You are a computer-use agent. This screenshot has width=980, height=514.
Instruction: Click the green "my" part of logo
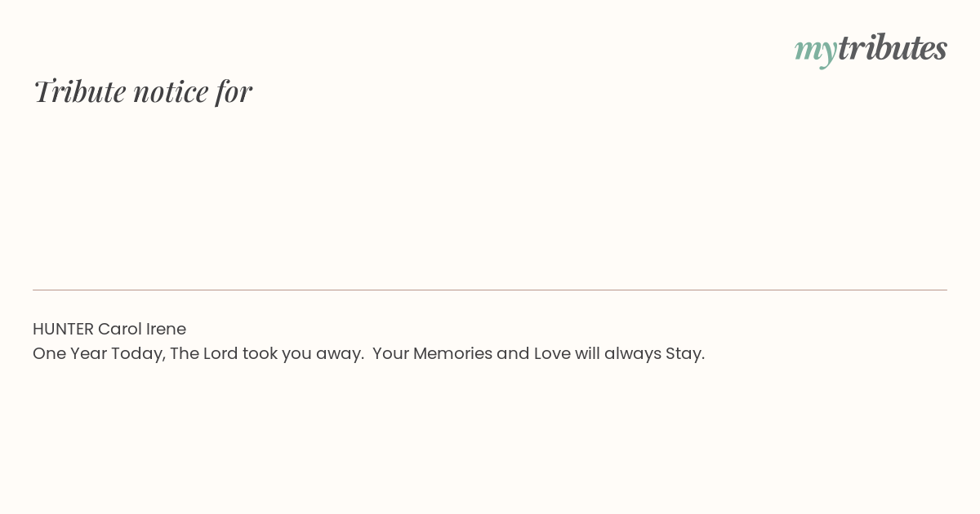pyautogui.click(x=816, y=51)
